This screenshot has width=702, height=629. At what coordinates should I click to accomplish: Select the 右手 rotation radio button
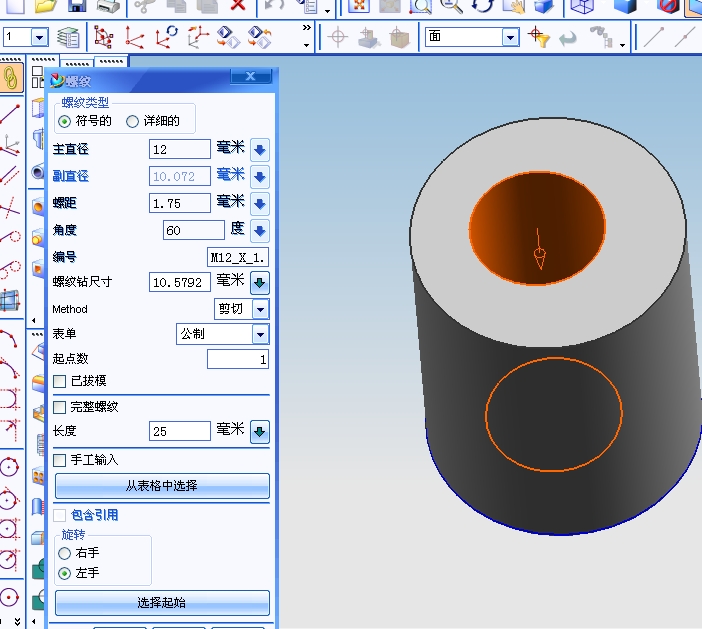[x=64, y=553]
